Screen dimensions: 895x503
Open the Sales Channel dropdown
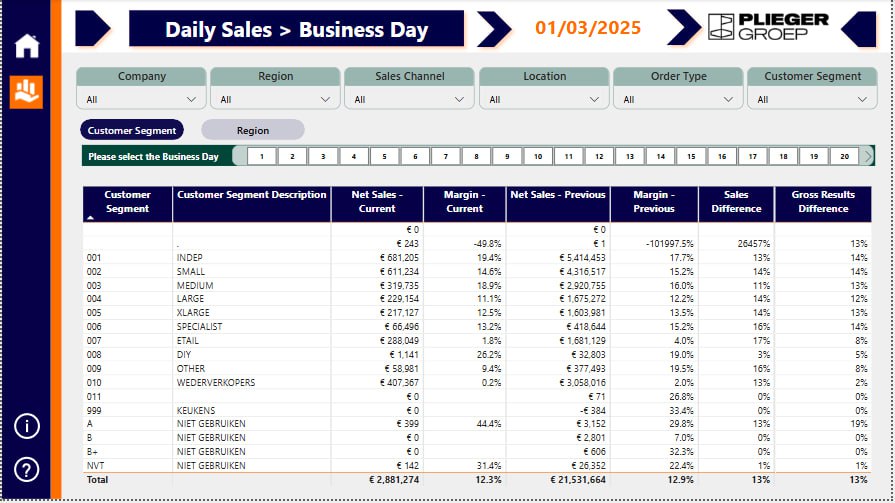[x=409, y=99]
